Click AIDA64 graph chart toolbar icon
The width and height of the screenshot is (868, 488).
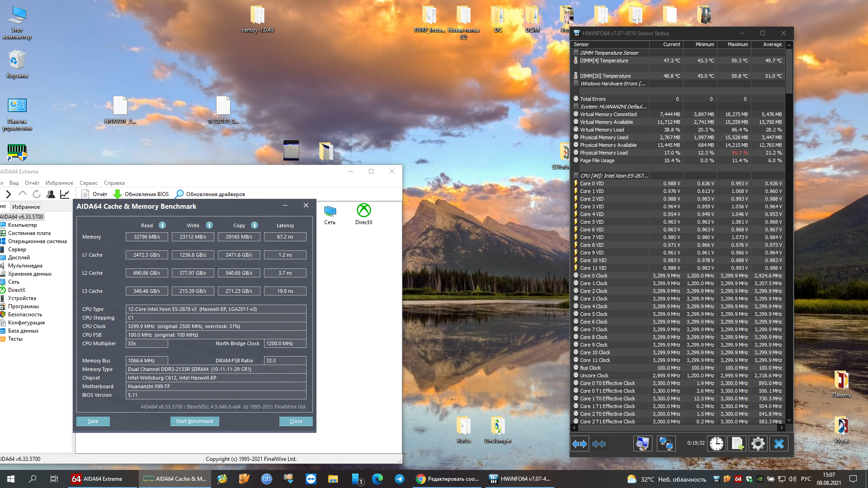[65, 194]
